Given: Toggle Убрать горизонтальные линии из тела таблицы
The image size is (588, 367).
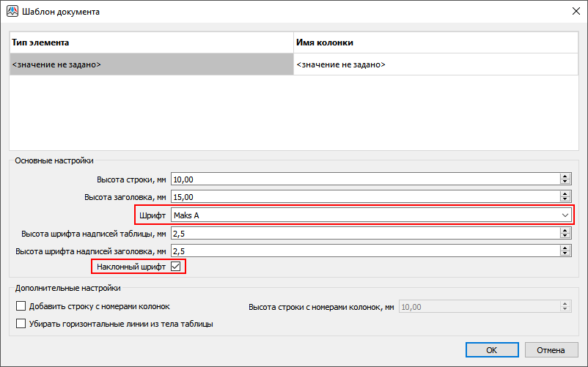Looking at the screenshot, I should coord(21,323).
